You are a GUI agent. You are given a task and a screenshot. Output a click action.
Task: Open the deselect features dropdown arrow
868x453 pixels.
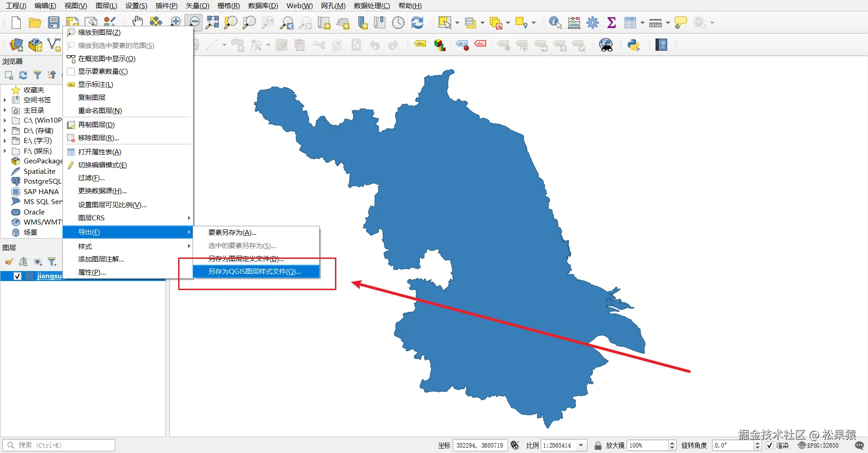[x=508, y=23]
